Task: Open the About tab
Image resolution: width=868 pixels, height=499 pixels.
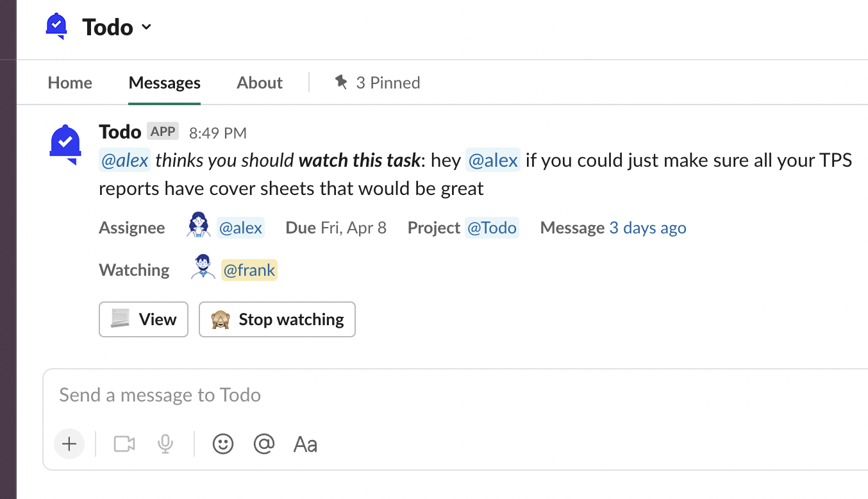Action: point(260,83)
